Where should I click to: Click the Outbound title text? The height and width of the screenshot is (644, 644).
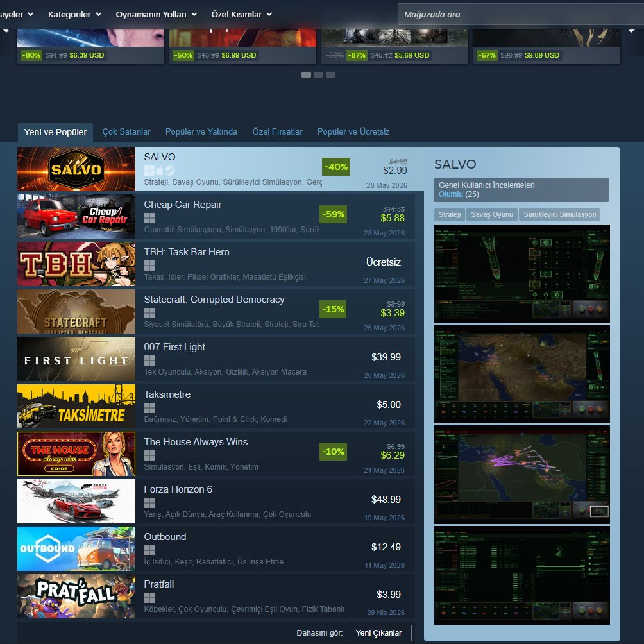point(165,537)
